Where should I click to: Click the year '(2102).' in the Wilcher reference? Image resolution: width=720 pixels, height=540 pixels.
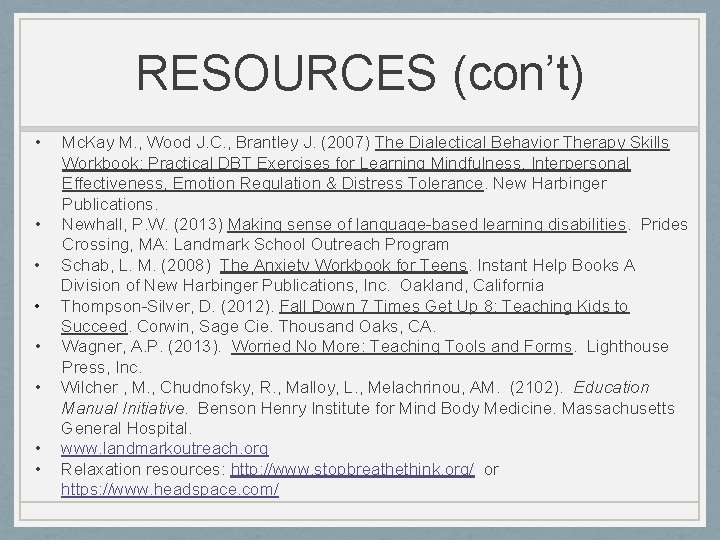coord(536,388)
